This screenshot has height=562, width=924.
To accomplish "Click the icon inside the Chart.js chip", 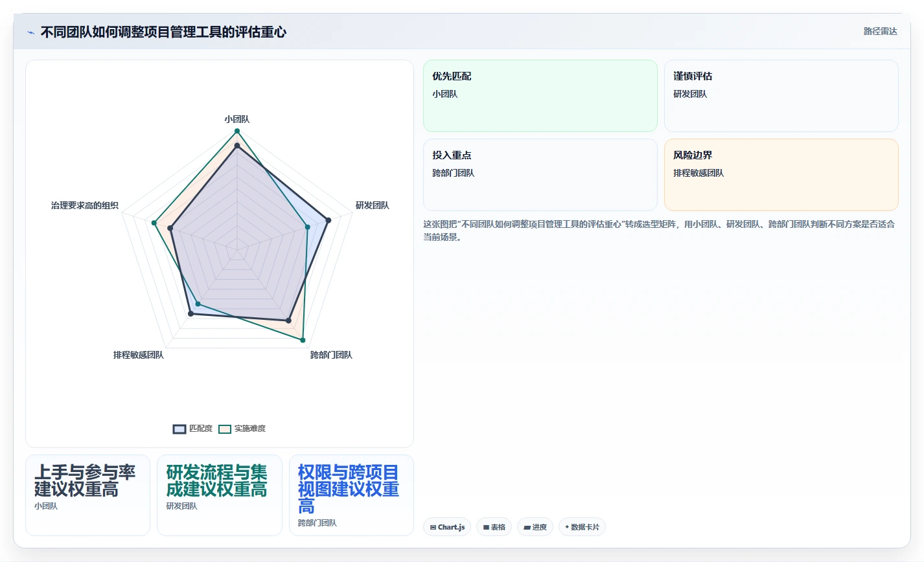I will (x=433, y=528).
